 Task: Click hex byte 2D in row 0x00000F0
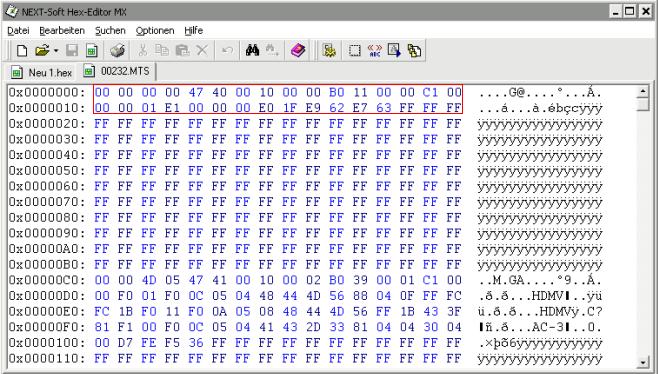(x=313, y=327)
